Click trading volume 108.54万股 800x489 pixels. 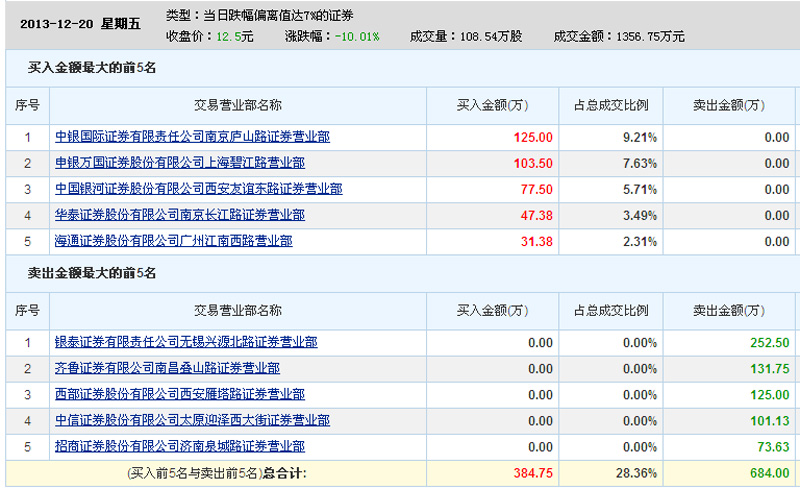[x=491, y=37]
